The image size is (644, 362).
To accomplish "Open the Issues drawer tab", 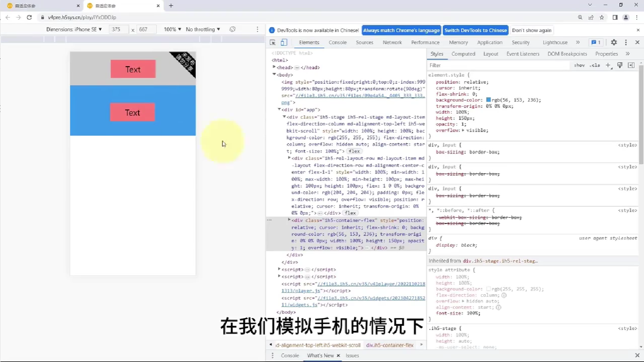I will pyautogui.click(x=352, y=355).
